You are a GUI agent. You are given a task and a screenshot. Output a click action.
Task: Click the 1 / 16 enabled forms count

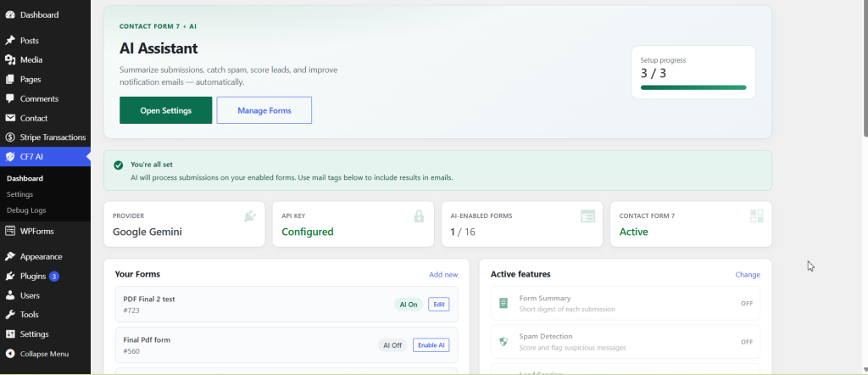click(x=463, y=232)
